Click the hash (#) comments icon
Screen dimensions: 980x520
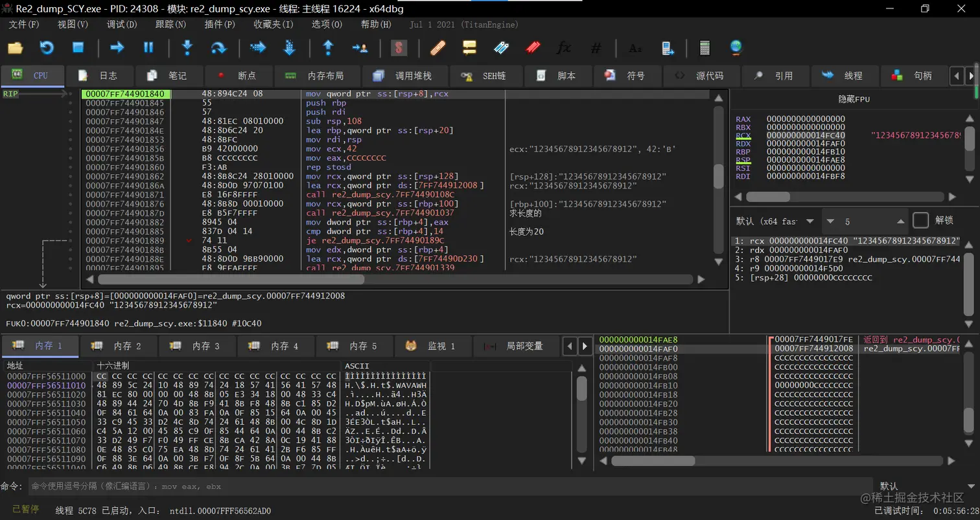[596, 47]
